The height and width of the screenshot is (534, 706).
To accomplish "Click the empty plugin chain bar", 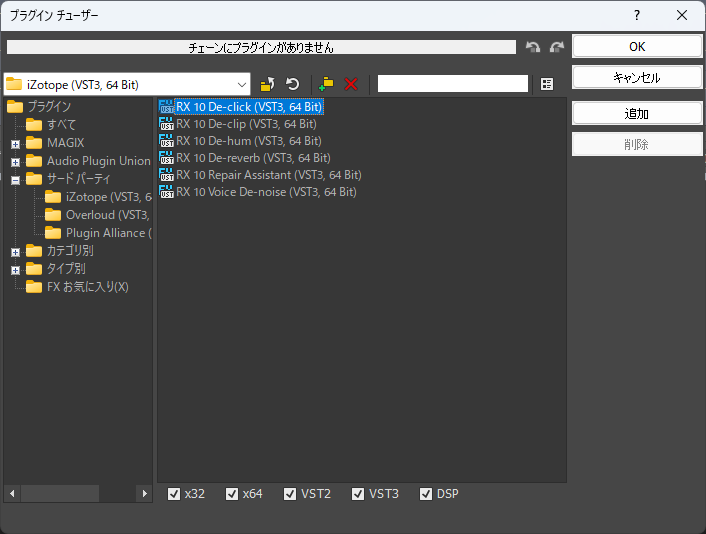I will tap(261, 47).
